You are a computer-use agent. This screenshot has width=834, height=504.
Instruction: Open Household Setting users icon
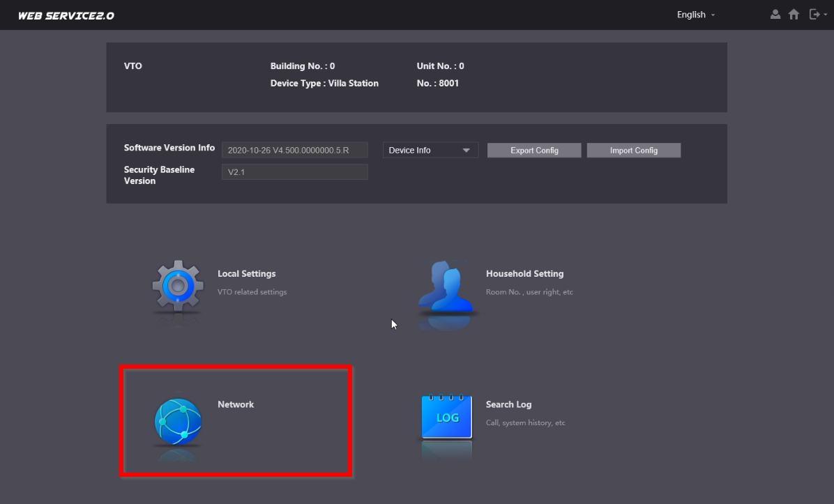(x=446, y=287)
